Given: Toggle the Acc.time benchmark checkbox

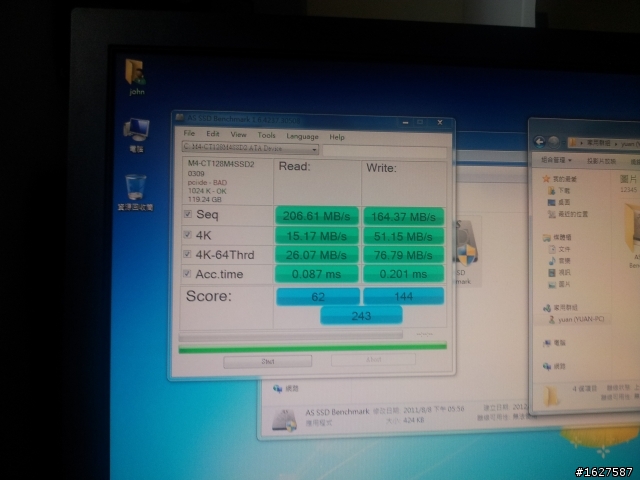Looking at the screenshot, I should 187,273.
